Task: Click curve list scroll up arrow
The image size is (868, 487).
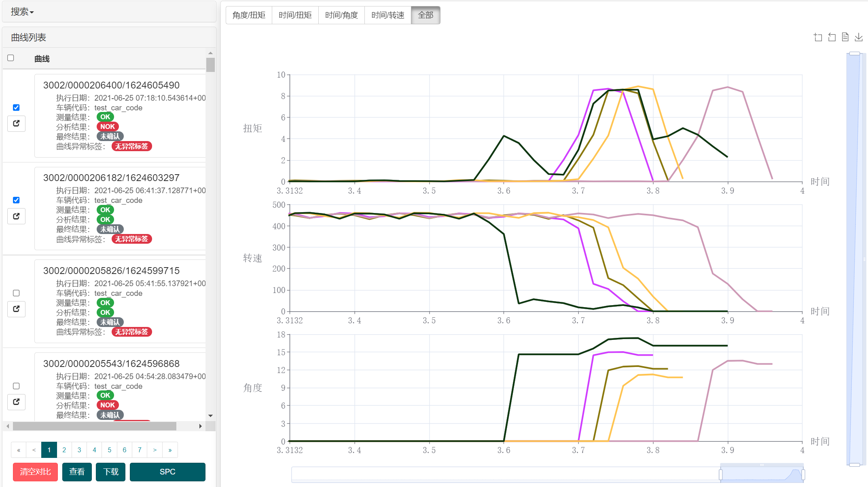Action: click(x=210, y=53)
